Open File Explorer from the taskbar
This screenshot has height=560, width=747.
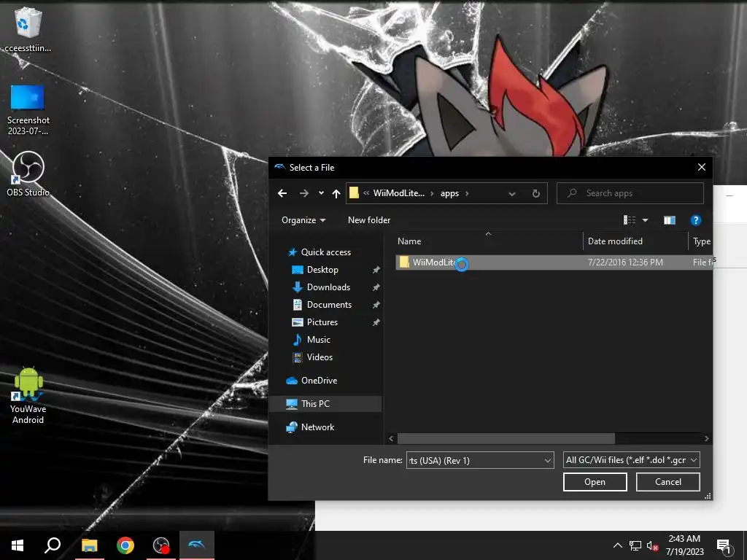[x=89, y=545]
